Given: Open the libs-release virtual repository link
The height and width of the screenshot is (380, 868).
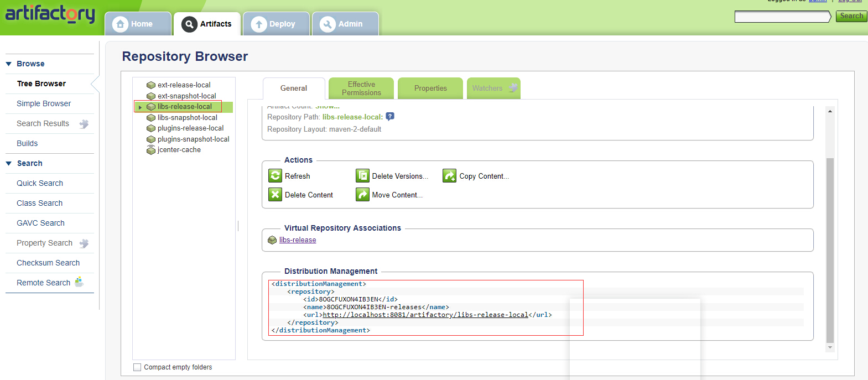Looking at the screenshot, I should coord(298,240).
